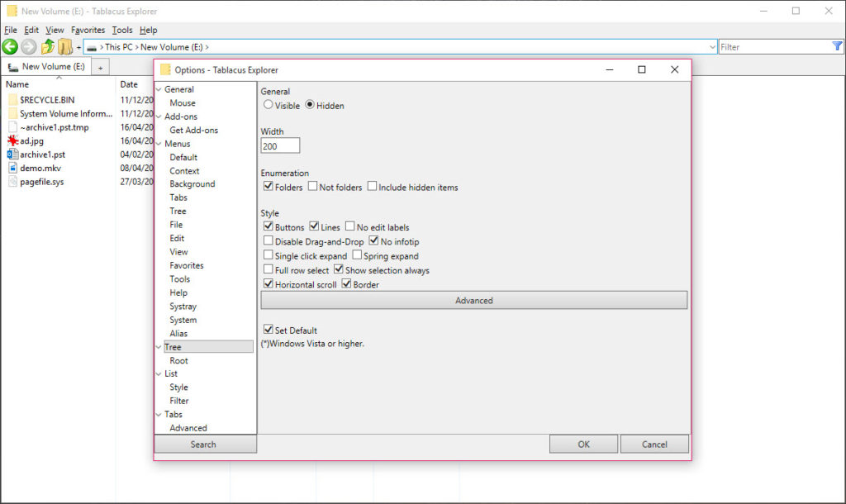Open the Tools menu
Screen dimensions: 846x504
(122, 31)
